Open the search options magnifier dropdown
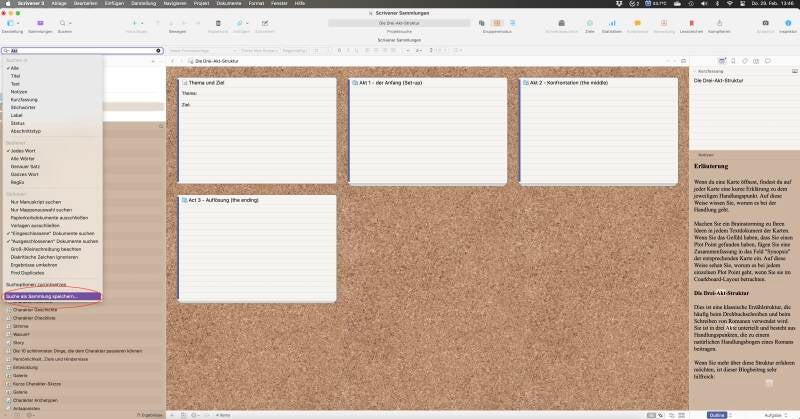The width and height of the screenshot is (800, 419). pos(6,51)
